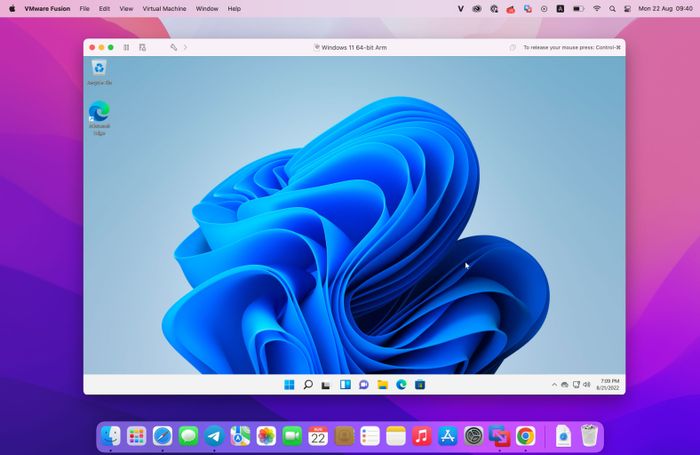Open Calendar from the Dock
This screenshot has width=700, height=455.
coord(318,435)
